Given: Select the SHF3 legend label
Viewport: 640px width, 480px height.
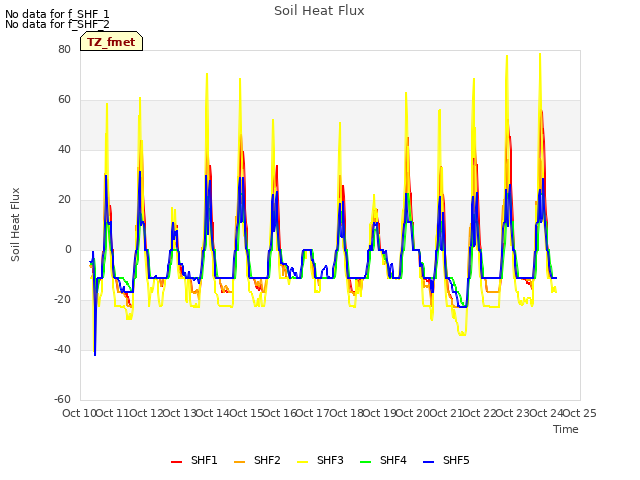Looking at the screenshot, I should [x=330, y=460].
